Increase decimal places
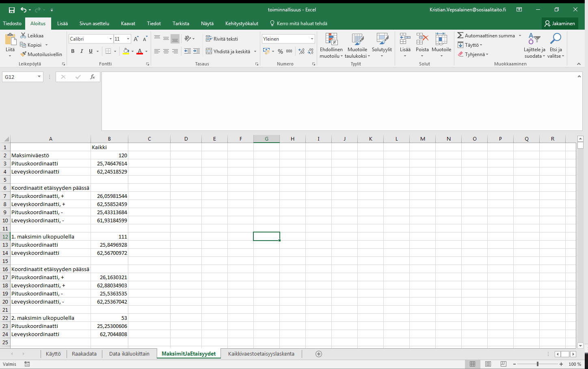The image size is (588, 369). (301, 51)
